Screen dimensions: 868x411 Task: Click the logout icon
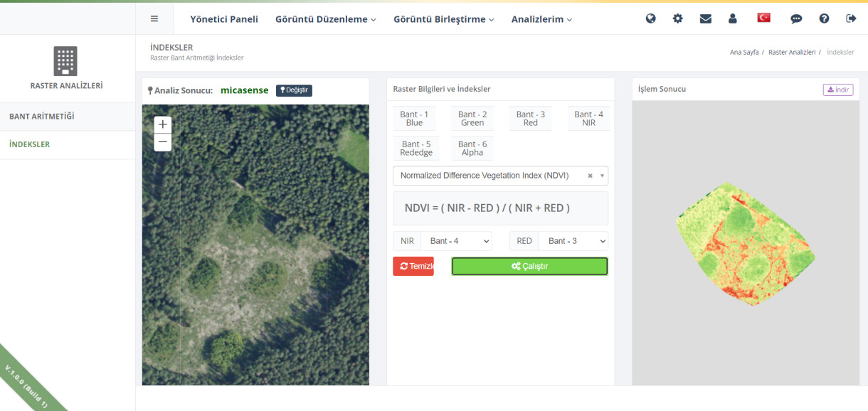851,19
